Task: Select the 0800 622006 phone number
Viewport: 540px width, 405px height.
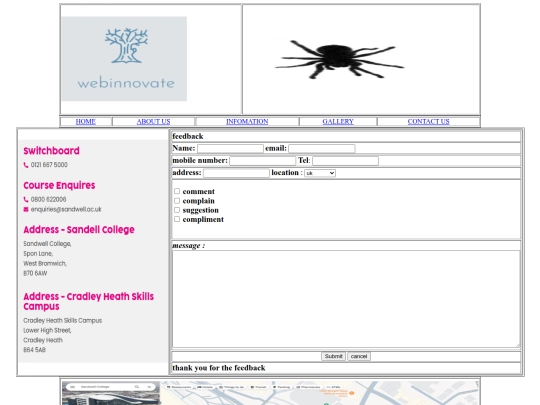Action: point(49,199)
